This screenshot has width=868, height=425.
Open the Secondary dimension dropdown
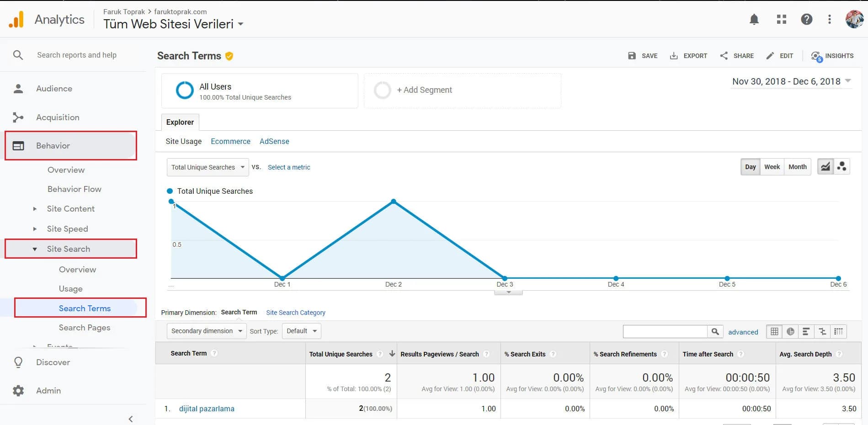[x=207, y=331]
